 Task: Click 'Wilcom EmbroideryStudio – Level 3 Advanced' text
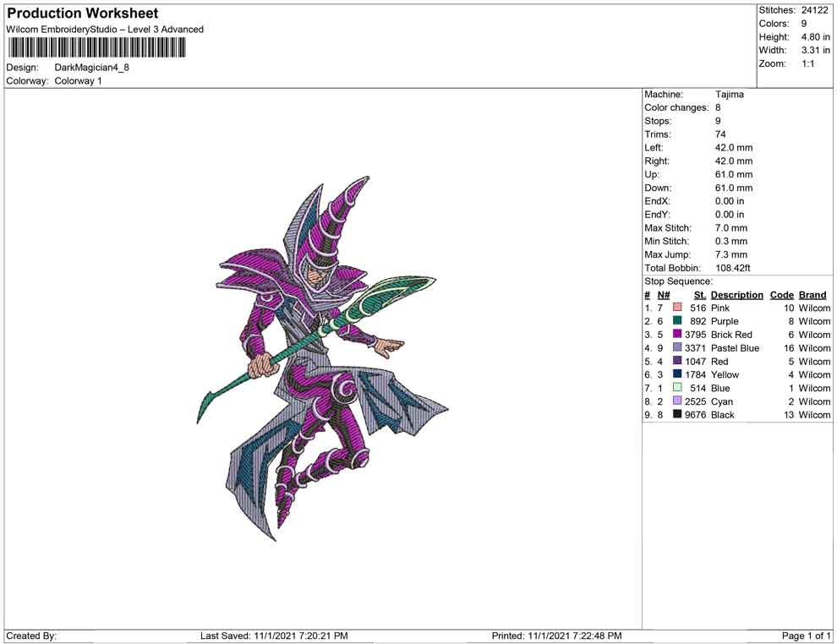pyautogui.click(x=105, y=30)
